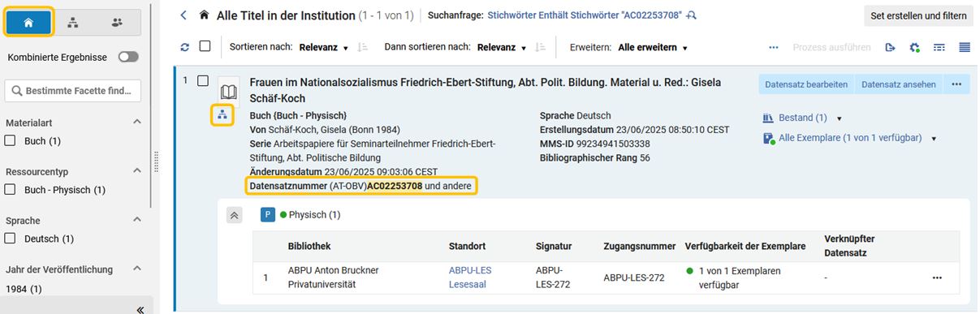Toggle Kombinierte Ergebnisse switch

128,57
